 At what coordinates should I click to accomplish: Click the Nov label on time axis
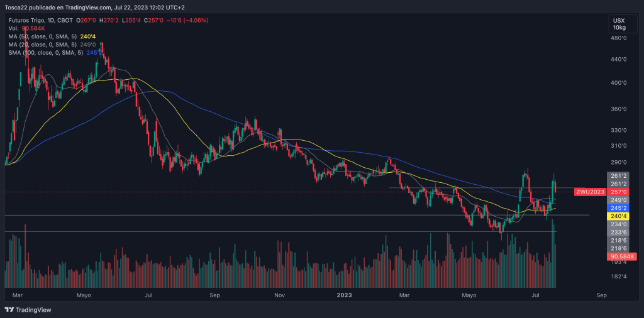click(x=280, y=294)
